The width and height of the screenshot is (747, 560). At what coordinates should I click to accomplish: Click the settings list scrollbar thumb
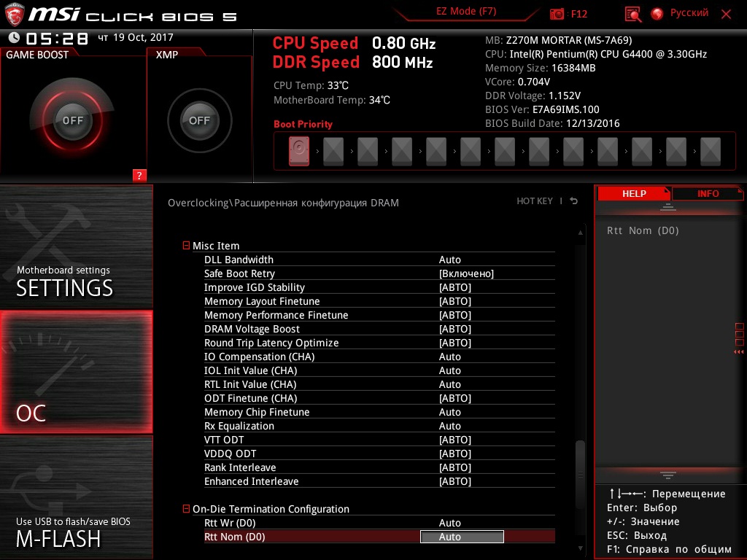tap(580, 475)
